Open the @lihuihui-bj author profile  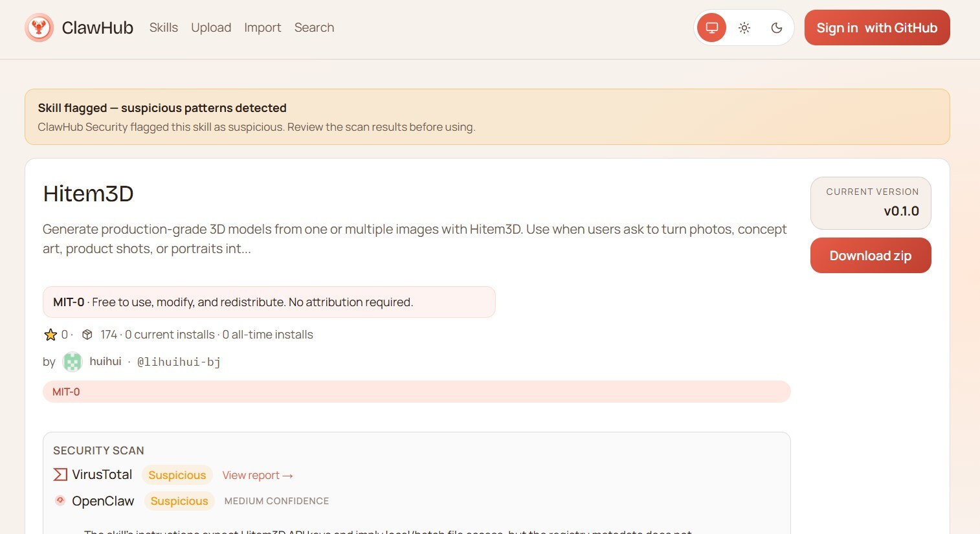point(179,361)
